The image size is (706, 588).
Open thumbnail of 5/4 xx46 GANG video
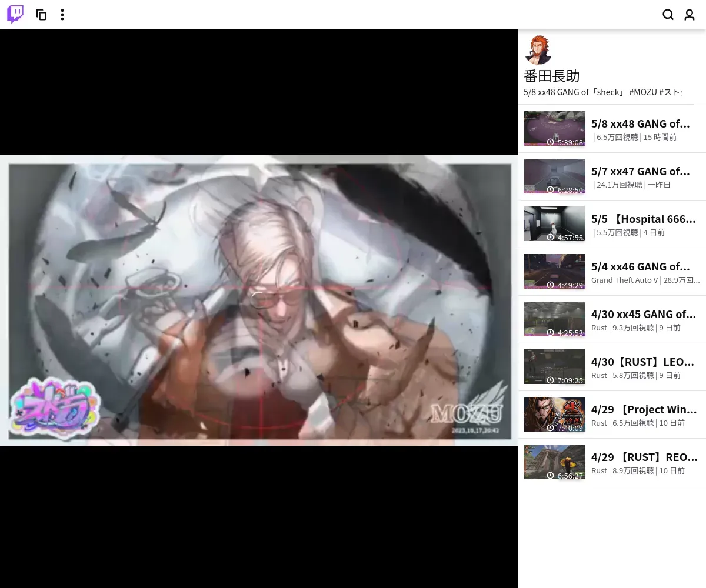pos(554,272)
